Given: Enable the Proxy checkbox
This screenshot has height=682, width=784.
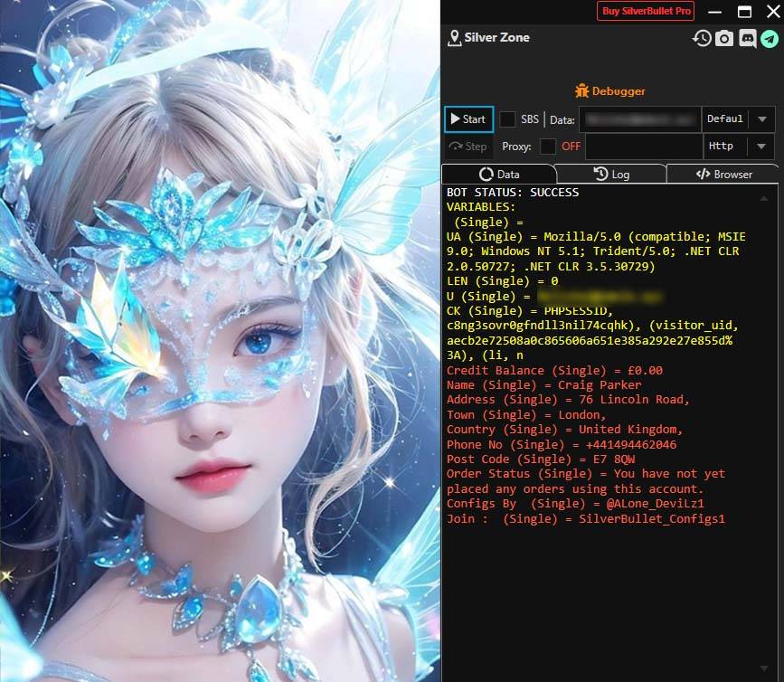Looking at the screenshot, I should (x=548, y=147).
